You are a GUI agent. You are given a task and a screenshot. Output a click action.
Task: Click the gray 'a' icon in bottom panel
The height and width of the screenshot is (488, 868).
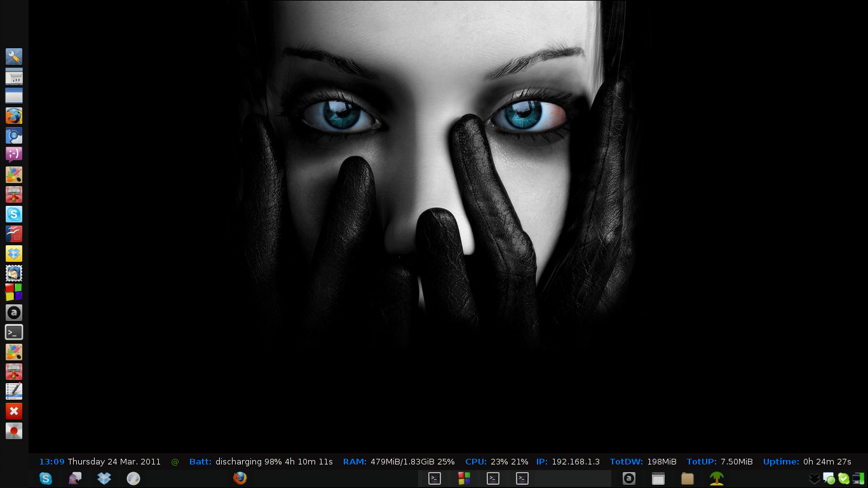coord(629,478)
